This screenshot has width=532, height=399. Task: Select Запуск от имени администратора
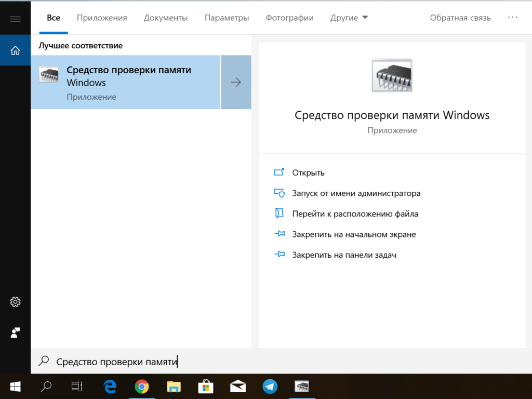[356, 193]
